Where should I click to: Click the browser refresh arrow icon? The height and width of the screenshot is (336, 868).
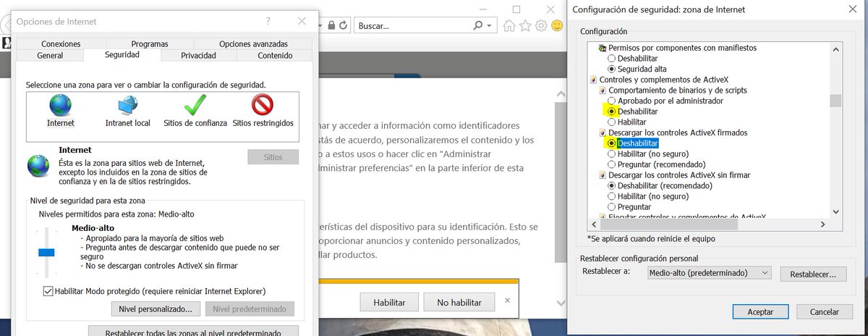344,25
